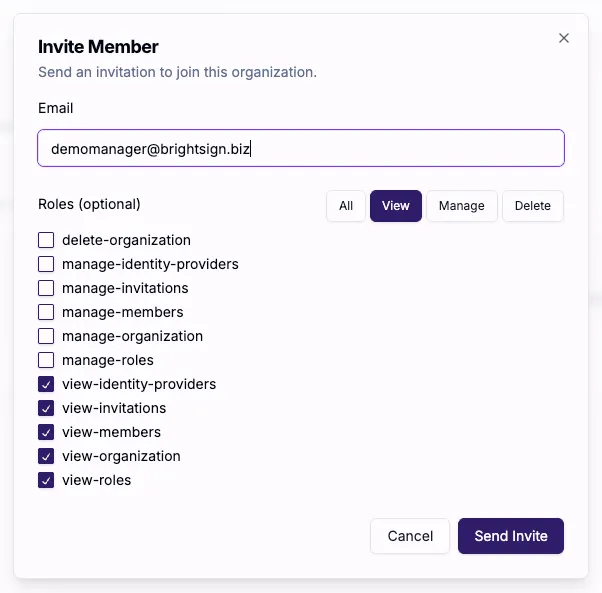Enable manage-identity-providers role

[x=46, y=264]
